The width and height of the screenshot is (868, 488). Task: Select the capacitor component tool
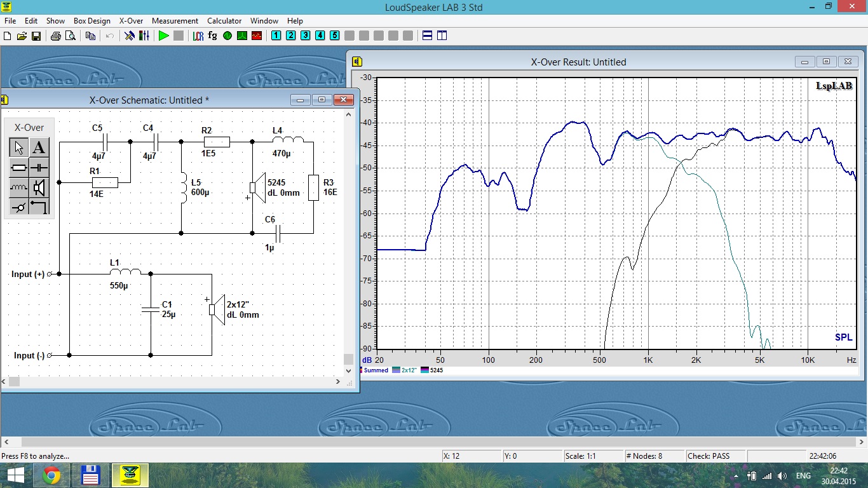[x=39, y=168]
